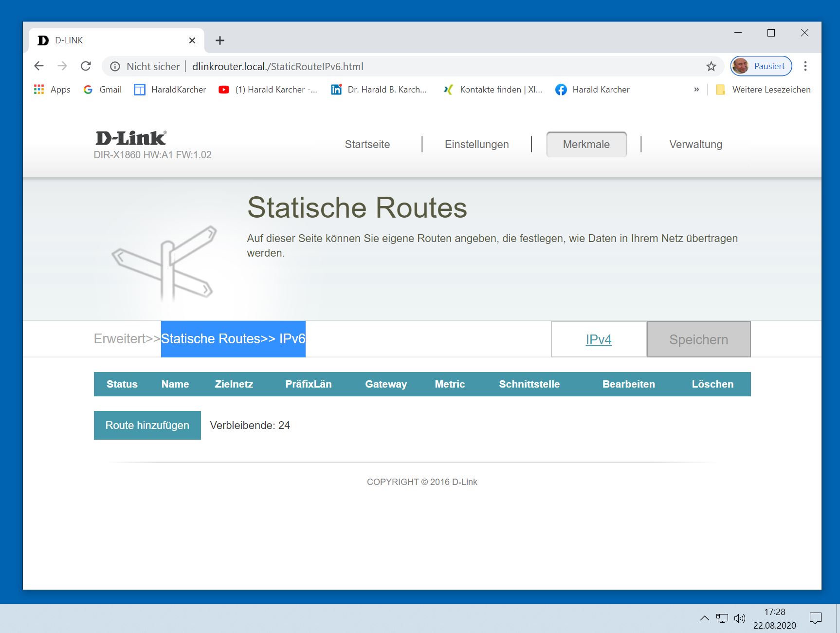Click the 'Statische Routes>> IPv6' breadcrumb
This screenshot has width=840, height=633.
233,339
